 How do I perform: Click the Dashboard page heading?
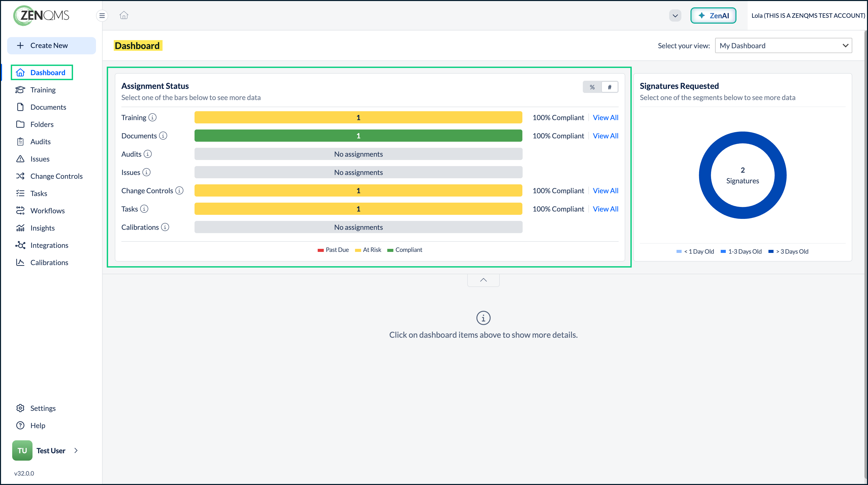click(137, 45)
